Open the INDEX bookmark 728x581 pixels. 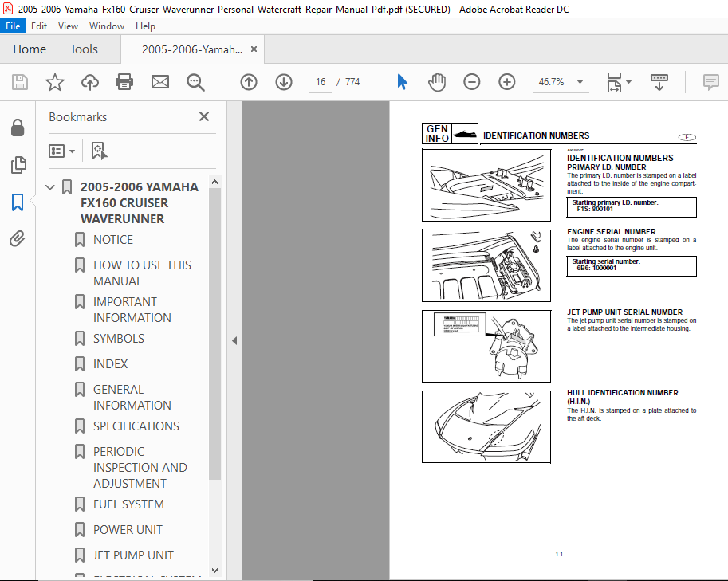click(110, 363)
